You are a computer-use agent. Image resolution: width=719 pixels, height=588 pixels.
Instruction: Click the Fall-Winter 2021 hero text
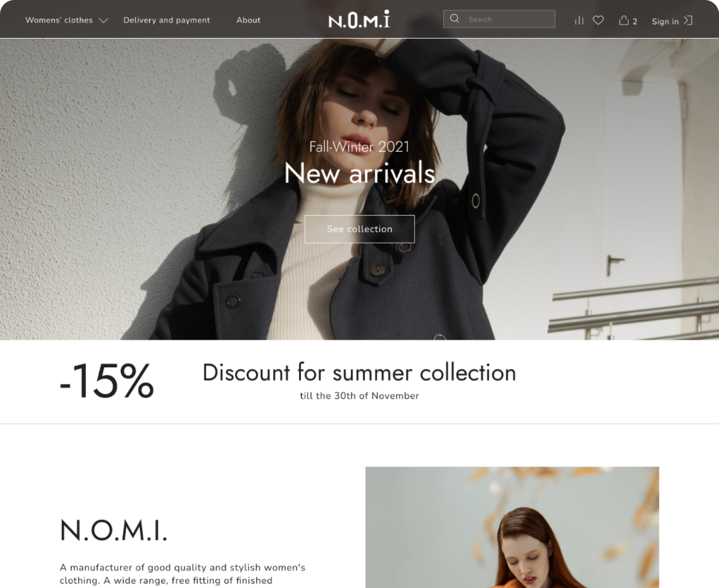point(359,147)
